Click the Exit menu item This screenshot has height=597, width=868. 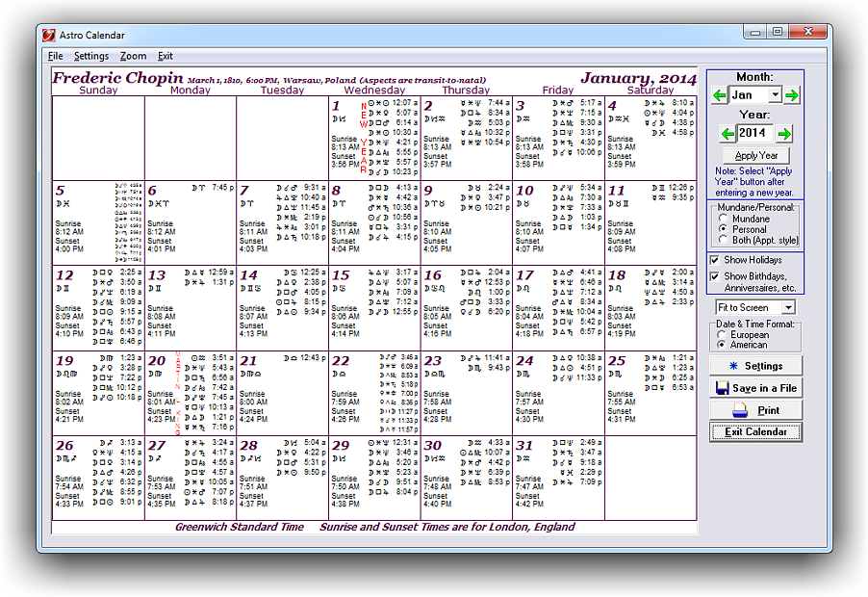point(165,56)
